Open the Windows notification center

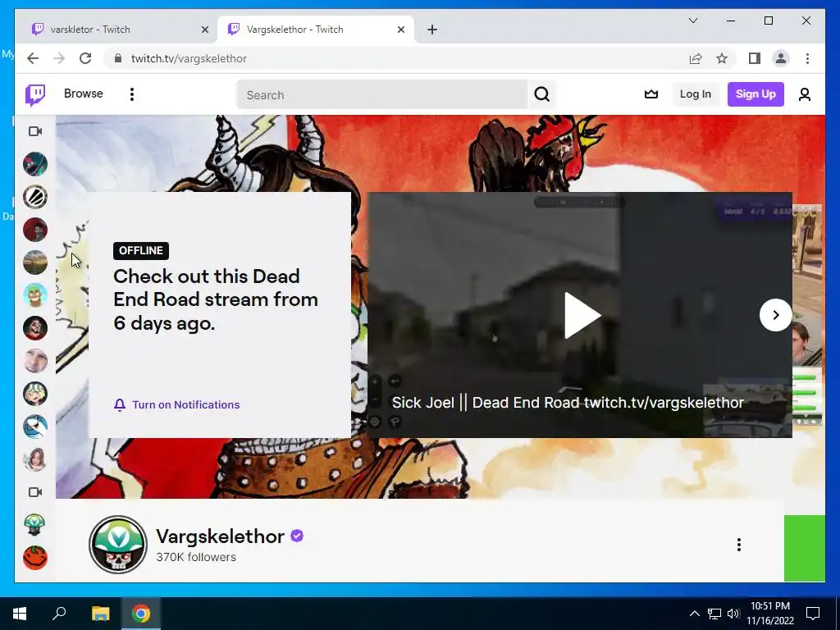[813, 614]
